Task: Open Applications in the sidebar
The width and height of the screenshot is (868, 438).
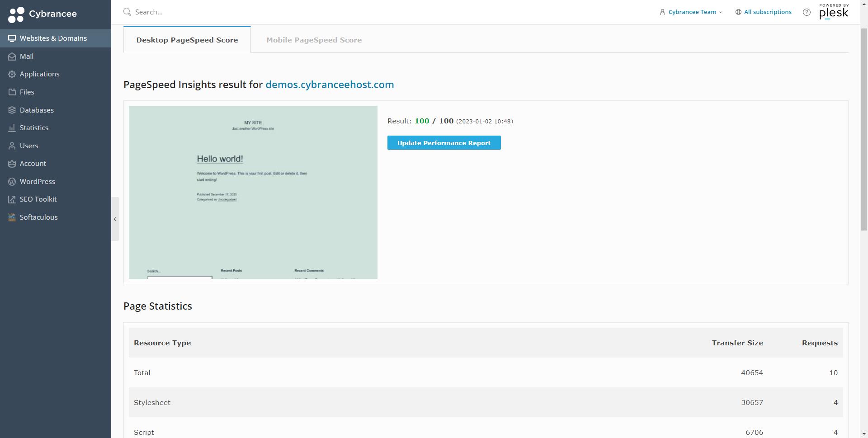Action: click(56, 74)
